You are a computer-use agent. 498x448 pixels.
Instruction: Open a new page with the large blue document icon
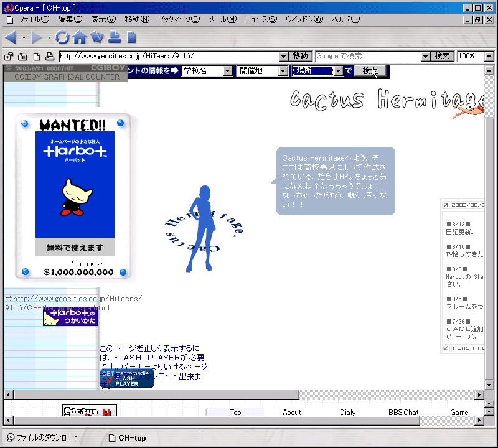[x=131, y=37]
